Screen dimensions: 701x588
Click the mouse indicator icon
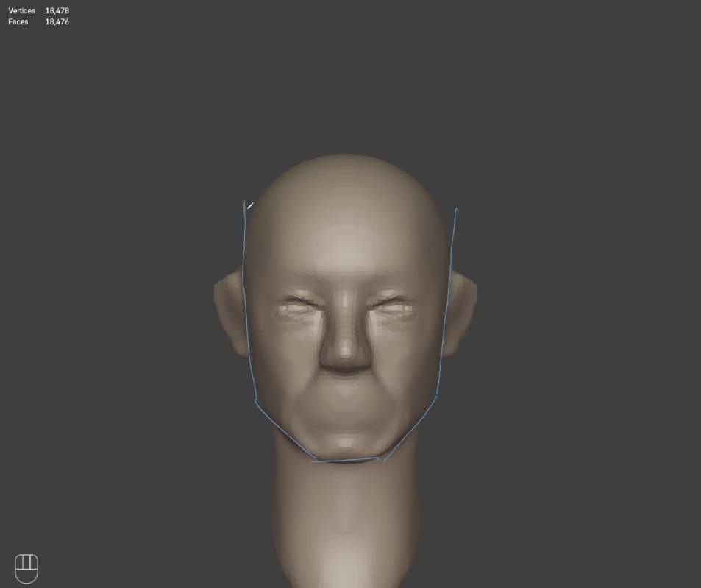point(26,568)
